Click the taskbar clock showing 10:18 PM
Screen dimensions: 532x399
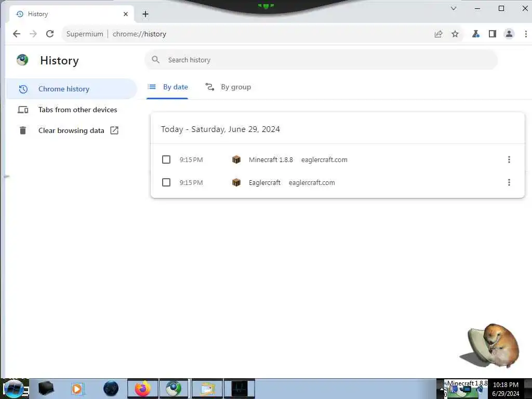point(506,389)
